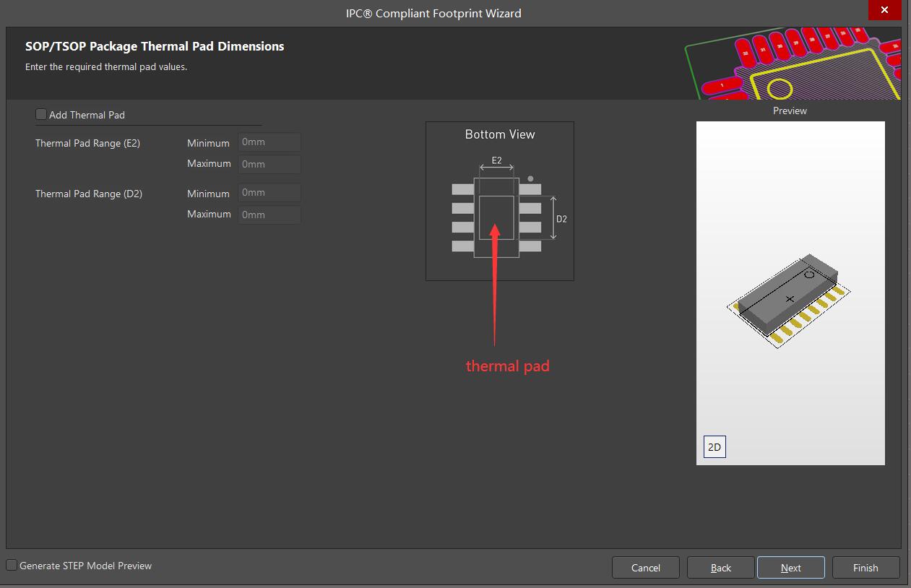This screenshot has width=911, height=588.
Task: Click the E2 Maximum input field
Action: click(269, 164)
